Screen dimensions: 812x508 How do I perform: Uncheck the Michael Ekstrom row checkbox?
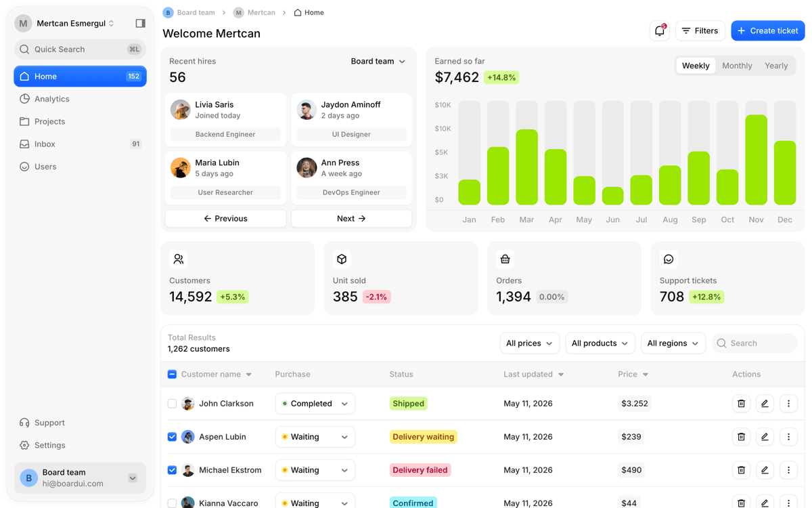[172, 470]
